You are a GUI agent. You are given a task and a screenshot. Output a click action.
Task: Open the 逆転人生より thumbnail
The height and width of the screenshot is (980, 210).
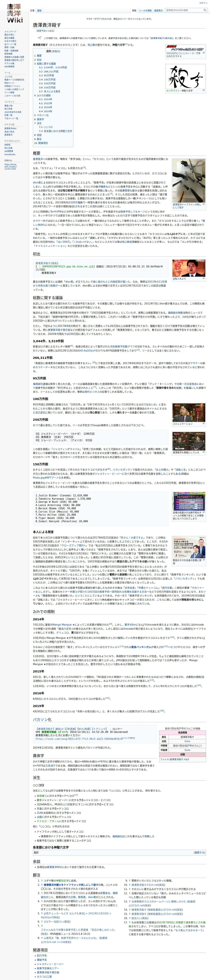pos(189,268)
